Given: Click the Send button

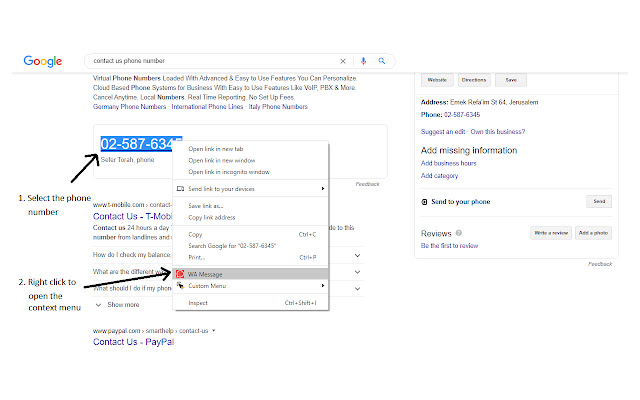Looking at the screenshot, I should coord(599,201).
